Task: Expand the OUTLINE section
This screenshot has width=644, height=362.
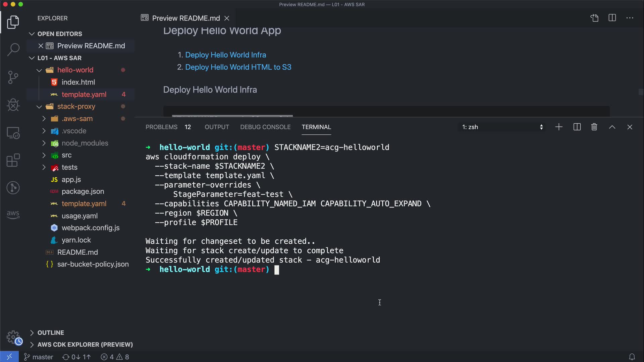Action: (51, 333)
